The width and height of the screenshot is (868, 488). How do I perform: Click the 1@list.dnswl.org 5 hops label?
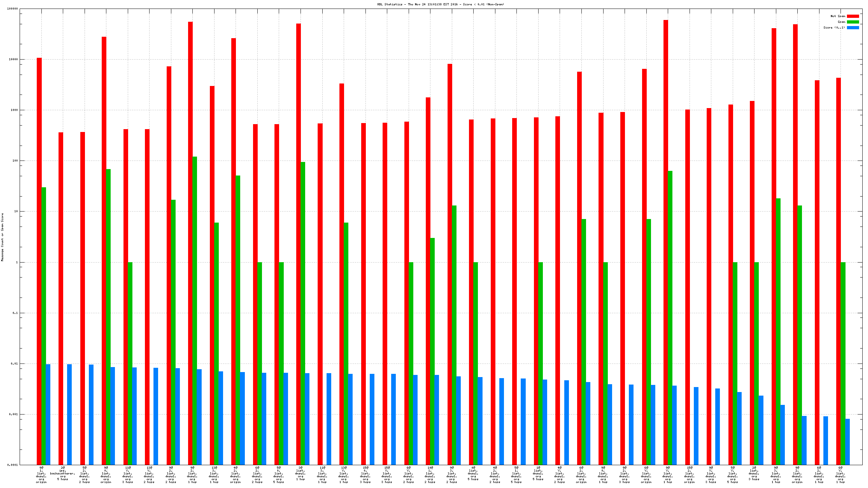point(538,473)
